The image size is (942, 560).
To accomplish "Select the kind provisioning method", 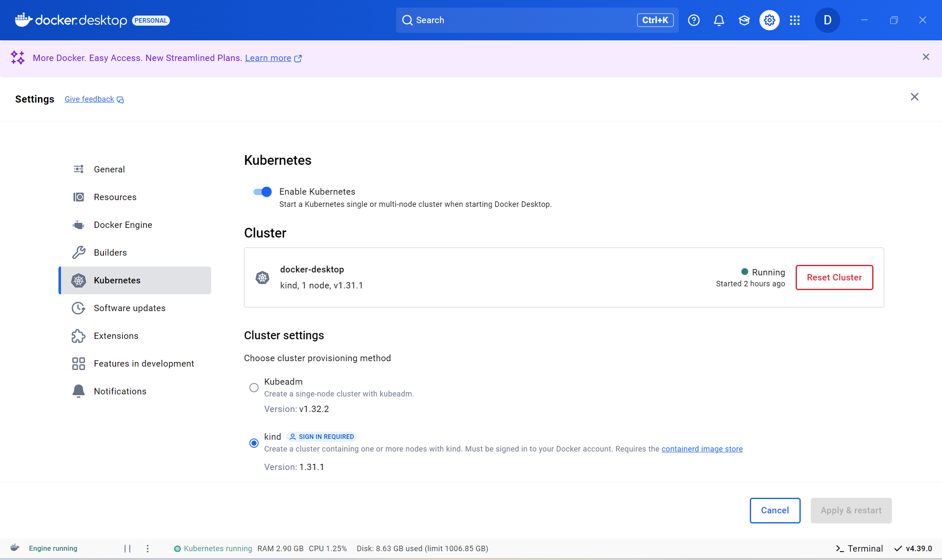I will pyautogui.click(x=254, y=443).
